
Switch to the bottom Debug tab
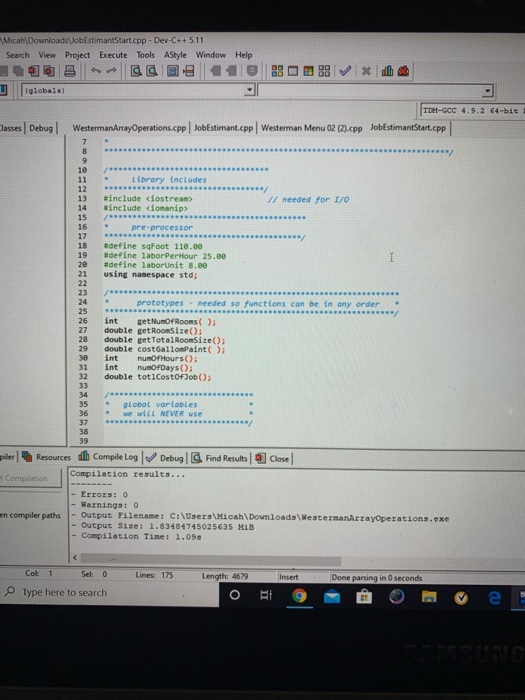tap(165, 458)
